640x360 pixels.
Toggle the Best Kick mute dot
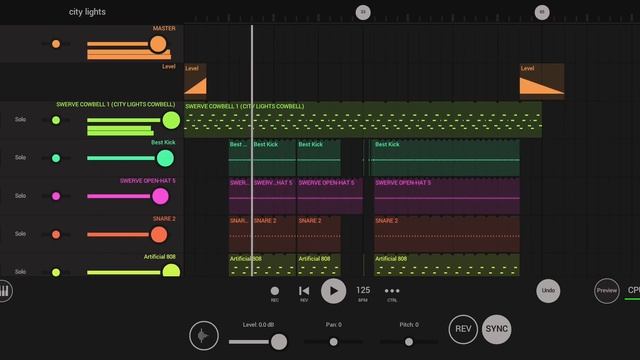pos(56,158)
